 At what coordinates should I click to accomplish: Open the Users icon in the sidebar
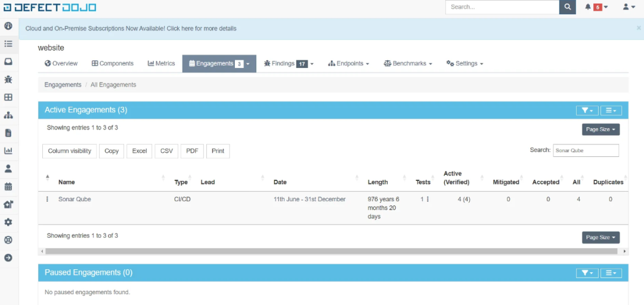tap(8, 168)
